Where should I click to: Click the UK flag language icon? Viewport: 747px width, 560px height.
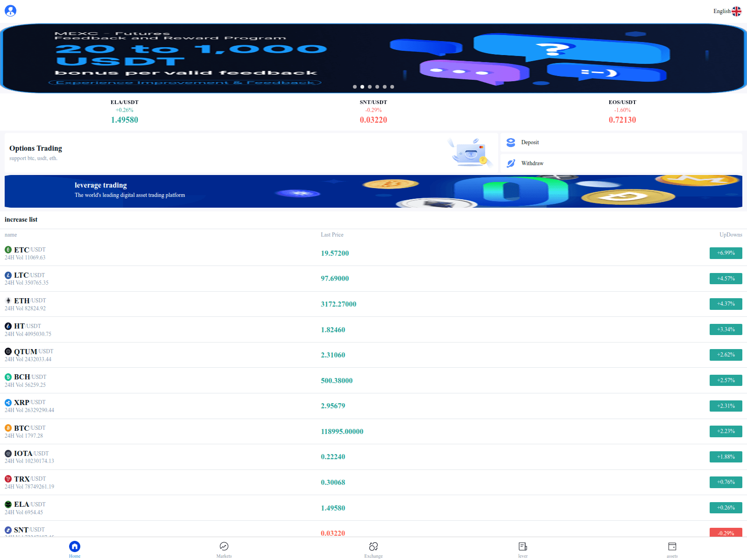click(x=736, y=11)
